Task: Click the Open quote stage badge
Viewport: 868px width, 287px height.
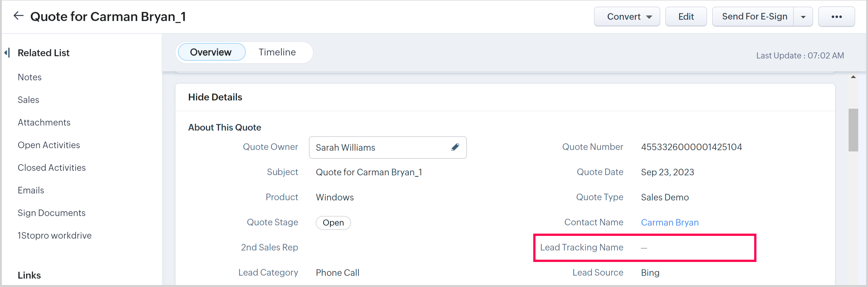Action: pyautogui.click(x=333, y=223)
